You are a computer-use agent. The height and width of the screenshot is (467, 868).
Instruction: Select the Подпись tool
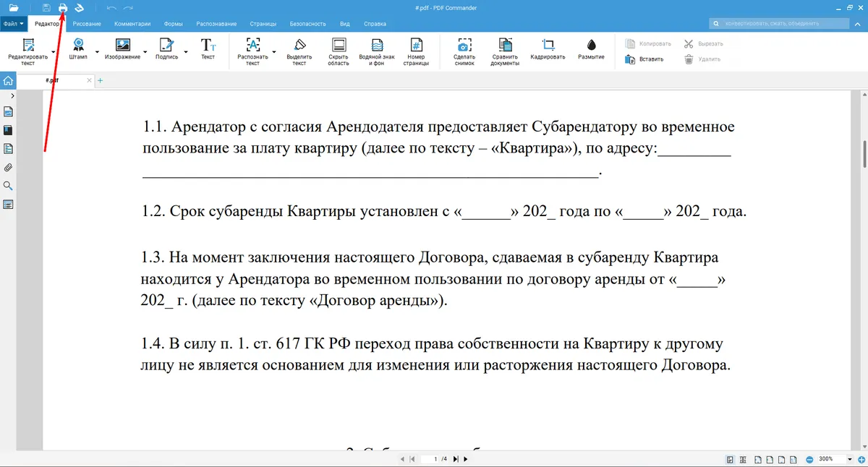(166, 48)
